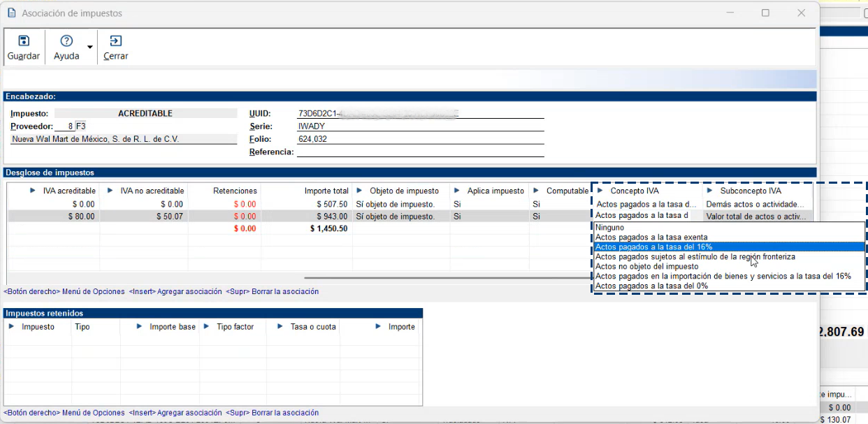The image size is (868, 424).
Task: Click the Guardar save icon
Action: pyautogui.click(x=24, y=41)
